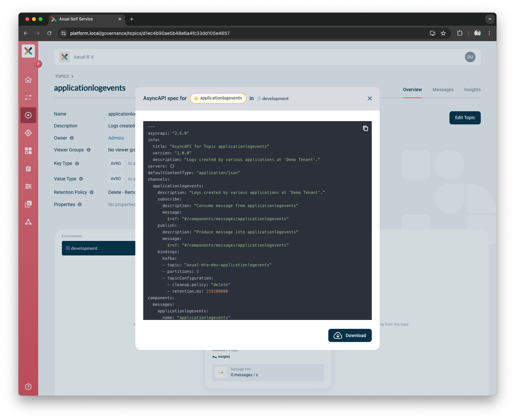Viewport: 515px width, 420px height.
Task: Open the Topics icon in sidebar
Action: pyautogui.click(x=28, y=115)
